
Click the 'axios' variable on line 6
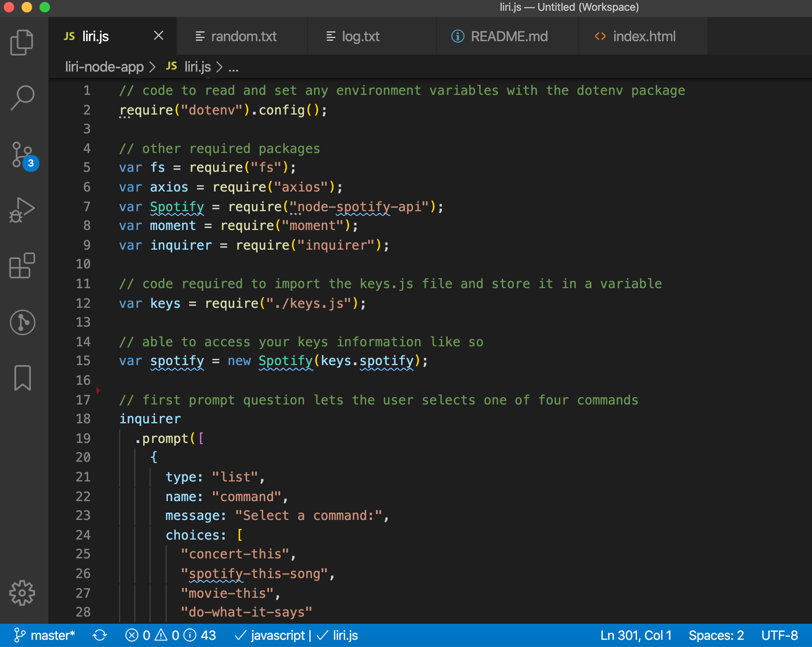point(169,187)
